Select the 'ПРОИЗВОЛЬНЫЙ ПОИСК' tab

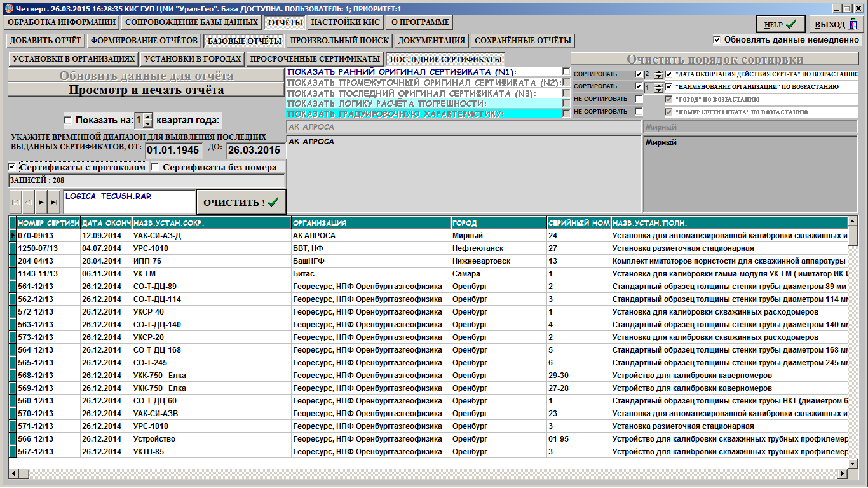click(339, 41)
